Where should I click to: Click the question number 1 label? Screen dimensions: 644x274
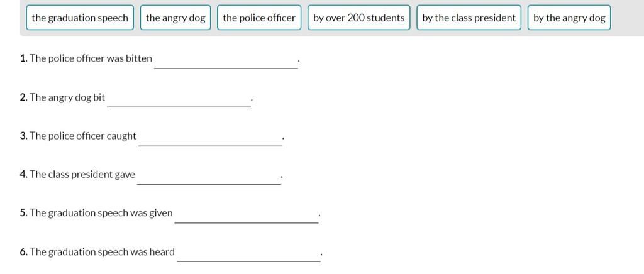click(x=23, y=58)
